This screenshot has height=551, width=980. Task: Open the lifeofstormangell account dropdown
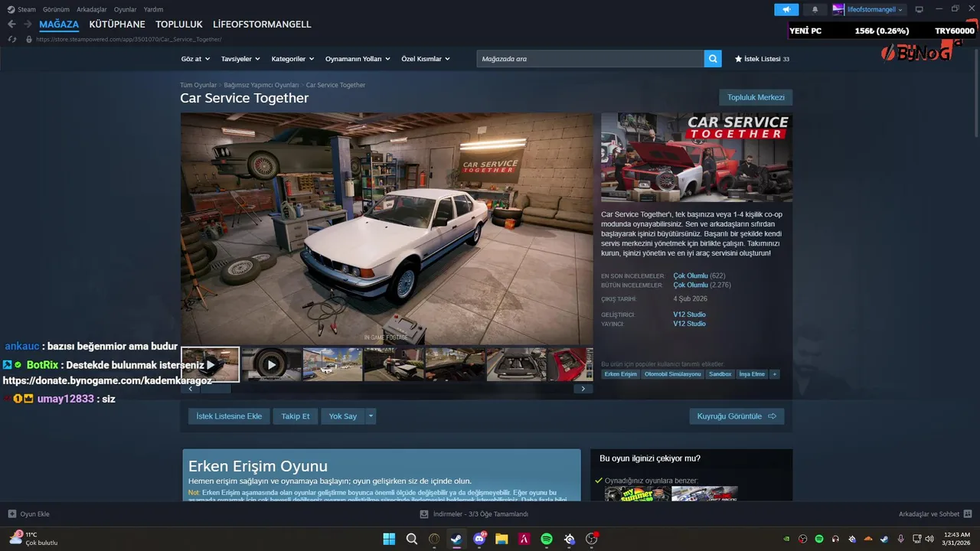(868, 10)
